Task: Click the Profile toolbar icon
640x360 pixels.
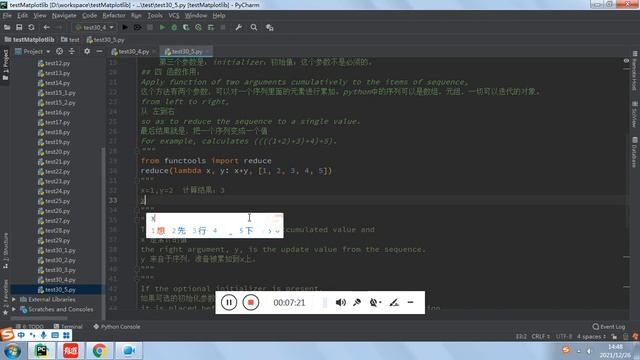Action: pos(198,27)
